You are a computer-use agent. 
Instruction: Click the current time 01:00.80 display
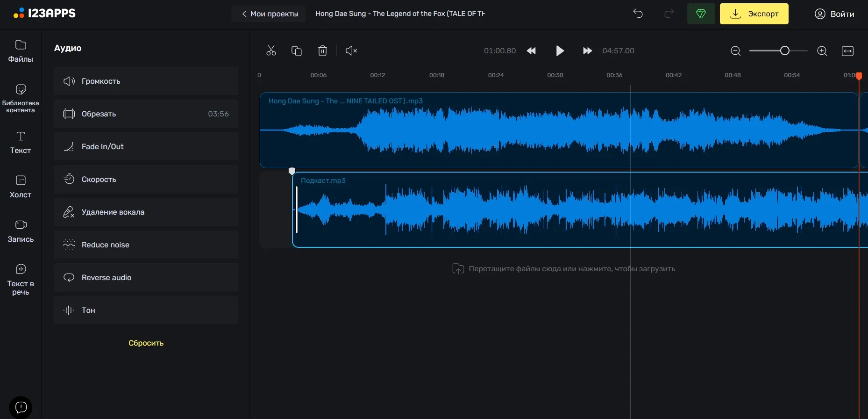[500, 51]
